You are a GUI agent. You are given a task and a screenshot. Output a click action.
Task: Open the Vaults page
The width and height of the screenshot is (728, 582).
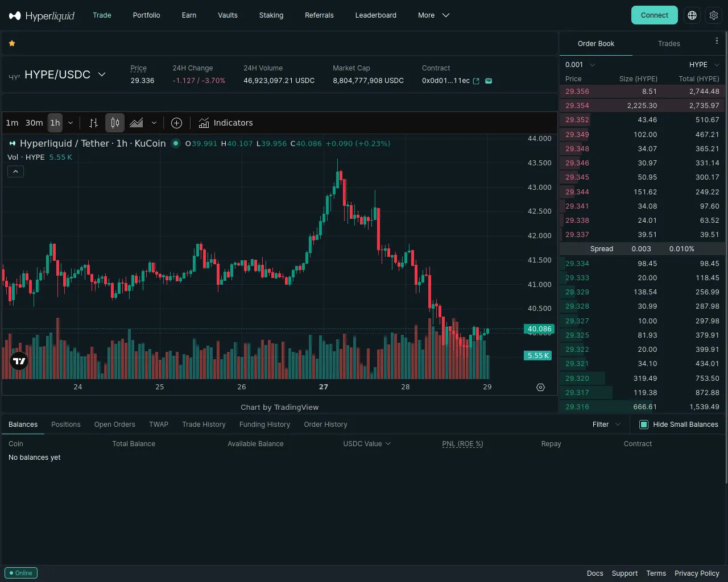coord(227,15)
